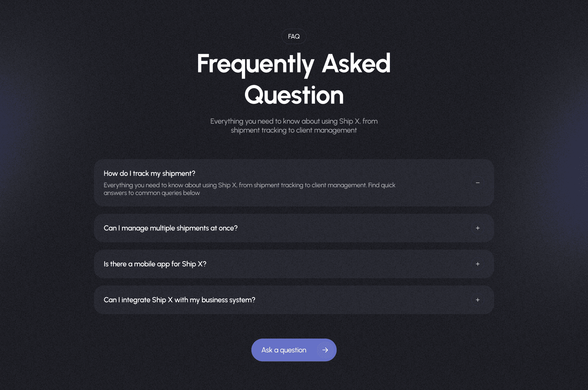Click "answers to common queries below" text line
The width and height of the screenshot is (588, 390).
point(152,193)
